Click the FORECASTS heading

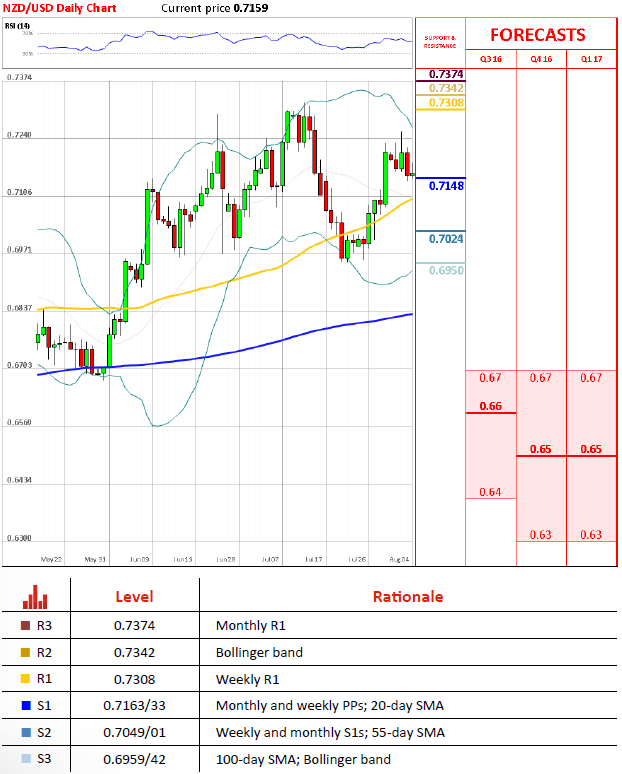[x=537, y=35]
